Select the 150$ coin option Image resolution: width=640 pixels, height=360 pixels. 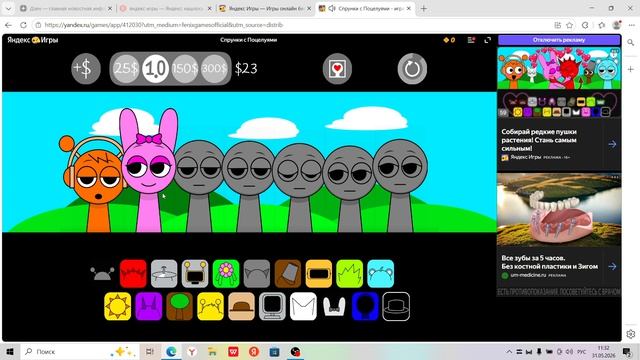184,69
